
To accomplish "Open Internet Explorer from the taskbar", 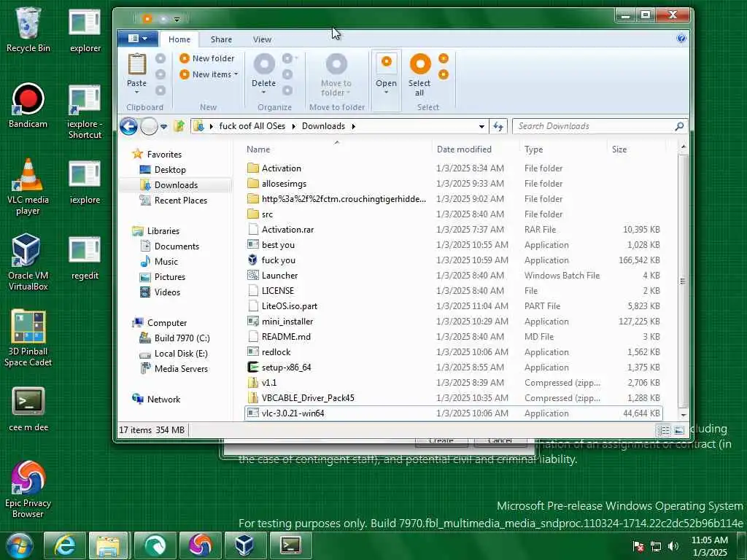I will click(65, 545).
